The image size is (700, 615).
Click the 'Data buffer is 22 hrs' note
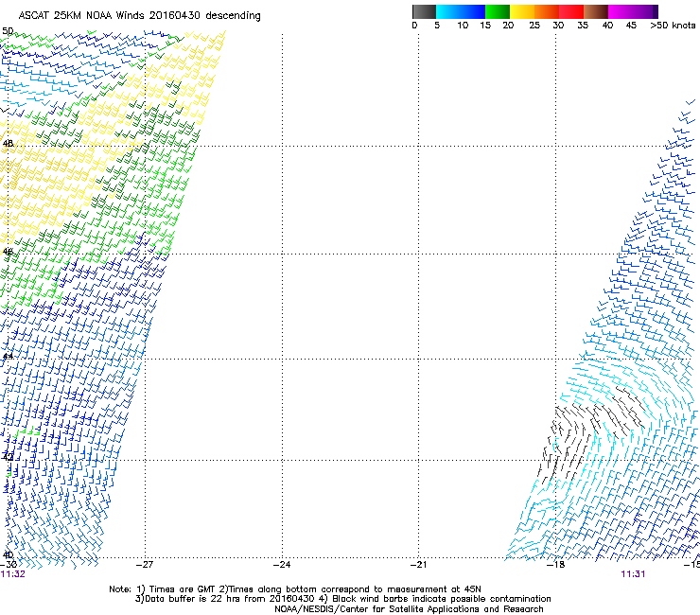pyautogui.click(x=342, y=599)
